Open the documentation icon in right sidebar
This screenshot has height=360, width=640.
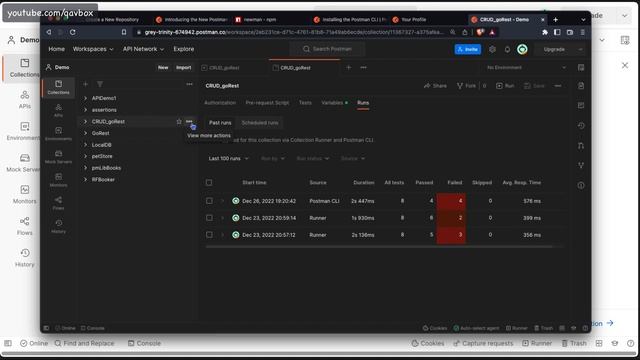pos(581,86)
